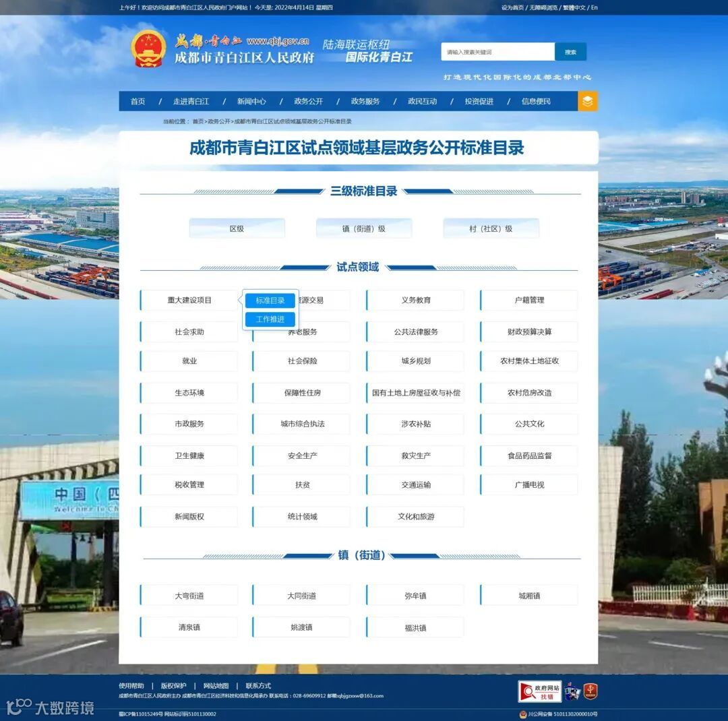Open the 重大建设项目 field
This screenshot has width=728, height=721.
coord(189,301)
